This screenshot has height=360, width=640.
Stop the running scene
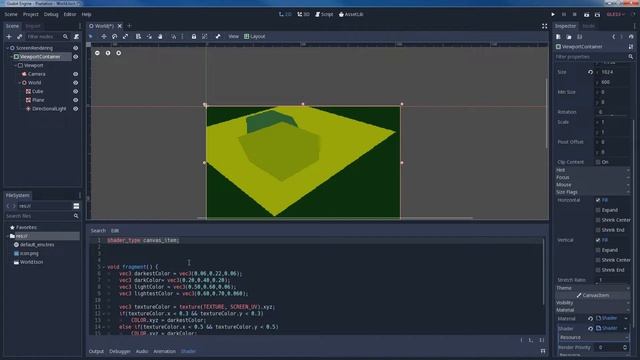tap(575, 14)
